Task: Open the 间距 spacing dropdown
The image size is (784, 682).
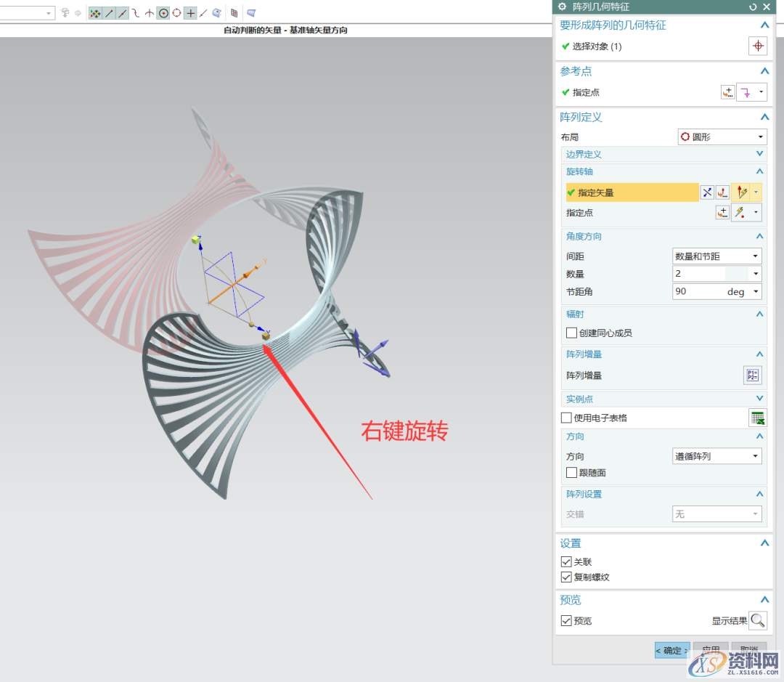Action: (x=717, y=256)
